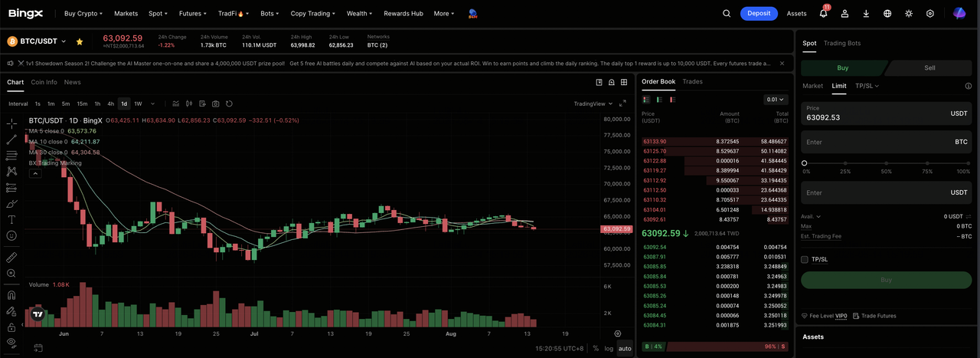Click the amount slider handle at 0%
Image resolution: width=980 pixels, height=358 pixels.
pos(804,163)
